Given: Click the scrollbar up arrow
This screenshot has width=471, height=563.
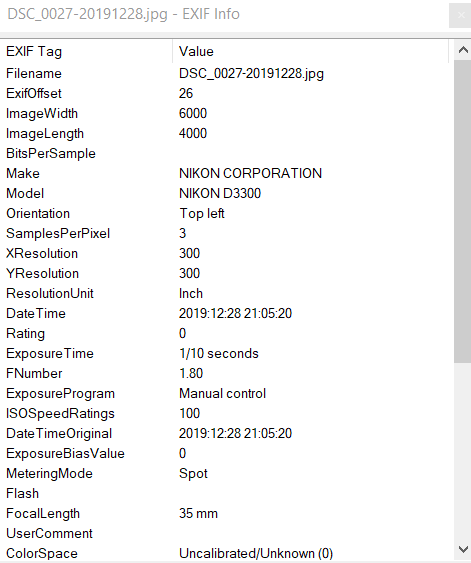Looking at the screenshot, I should point(462,50).
